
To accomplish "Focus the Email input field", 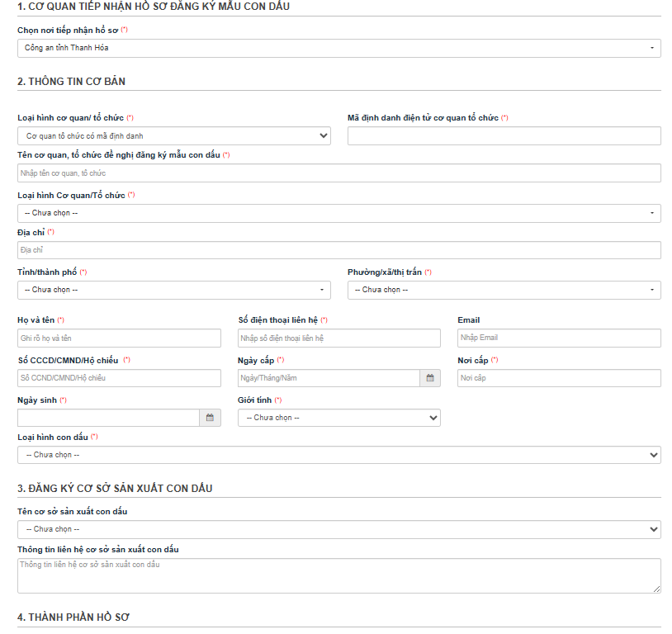I will coord(559,338).
